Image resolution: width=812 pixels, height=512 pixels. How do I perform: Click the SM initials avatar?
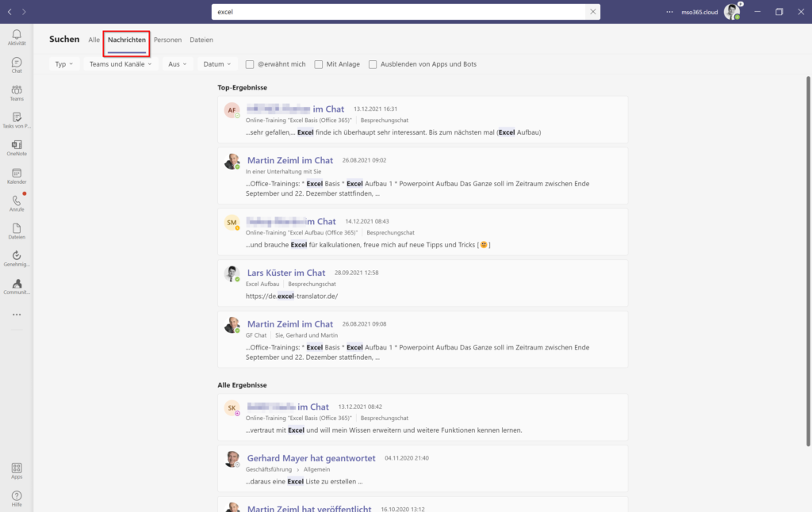(x=232, y=222)
